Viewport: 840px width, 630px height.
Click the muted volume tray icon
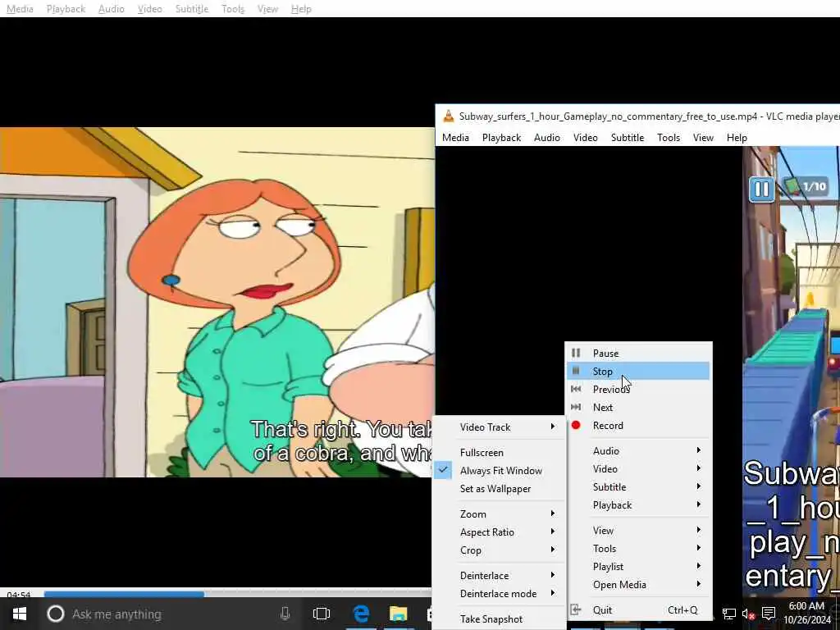(x=748, y=614)
